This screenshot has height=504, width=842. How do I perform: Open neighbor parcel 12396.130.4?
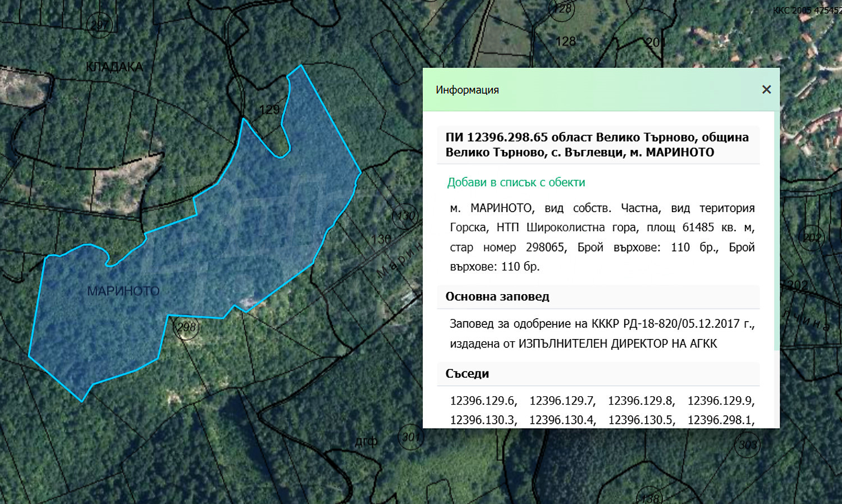pyautogui.click(x=562, y=420)
